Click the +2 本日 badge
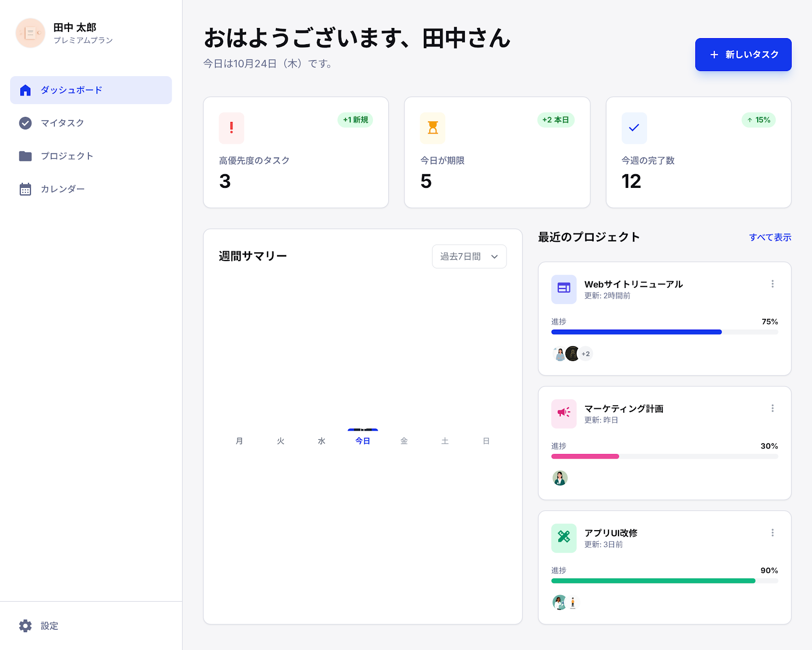Screen dimensions: 812x650 (556, 120)
